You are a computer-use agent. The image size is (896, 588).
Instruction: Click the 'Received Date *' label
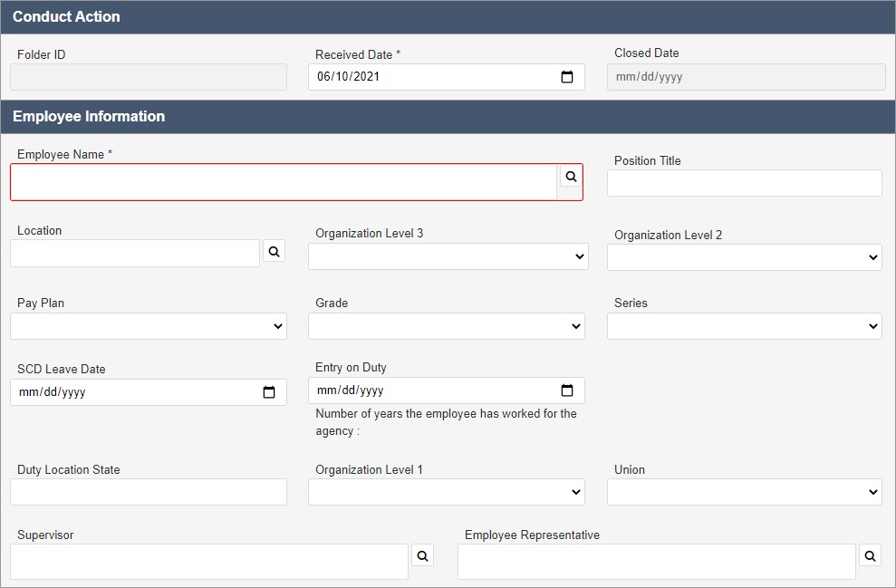358,55
